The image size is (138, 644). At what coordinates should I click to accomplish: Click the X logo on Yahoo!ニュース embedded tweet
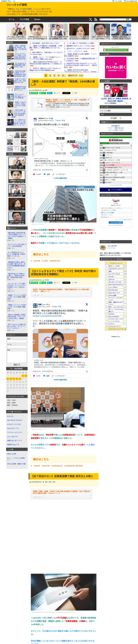point(87,118)
